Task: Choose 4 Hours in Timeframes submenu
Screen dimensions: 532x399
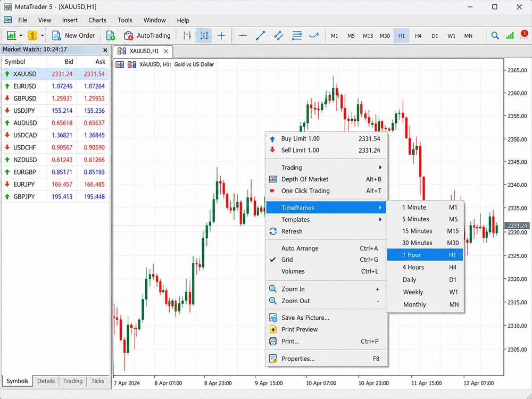Action: pos(425,268)
